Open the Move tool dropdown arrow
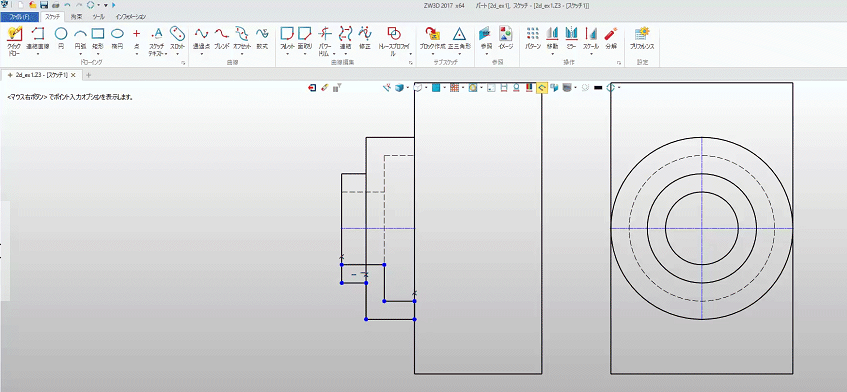847x392 pixels. (x=552, y=54)
